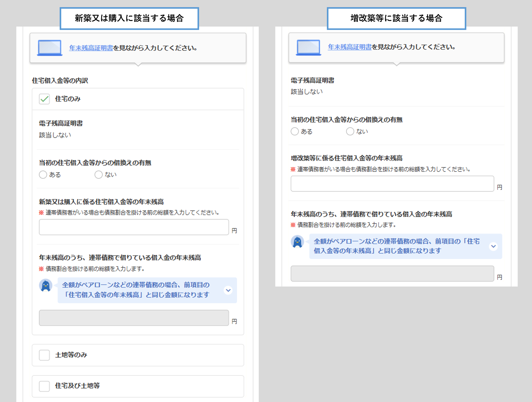Select ない radio in left panel

coord(98,175)
